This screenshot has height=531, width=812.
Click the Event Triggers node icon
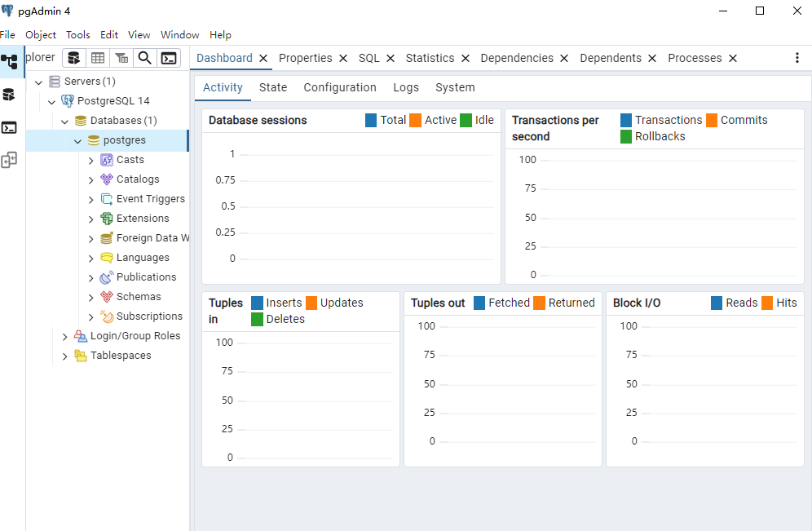(107, 199)
